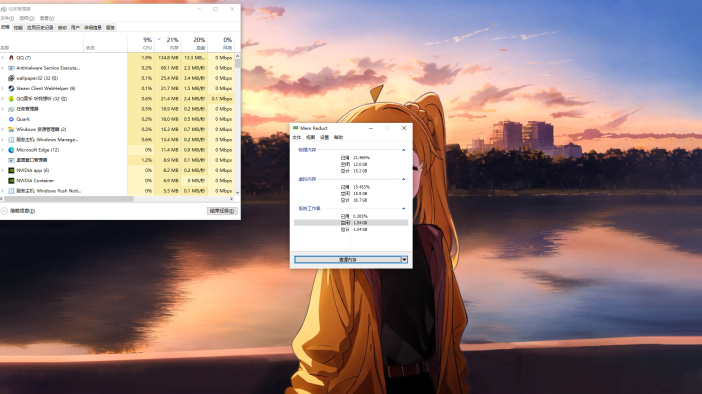The height and width of the screenshot is (394, 702).
Task: Click the 服务主机 Windows Push Noti... process icon
Action: [11, 191]
